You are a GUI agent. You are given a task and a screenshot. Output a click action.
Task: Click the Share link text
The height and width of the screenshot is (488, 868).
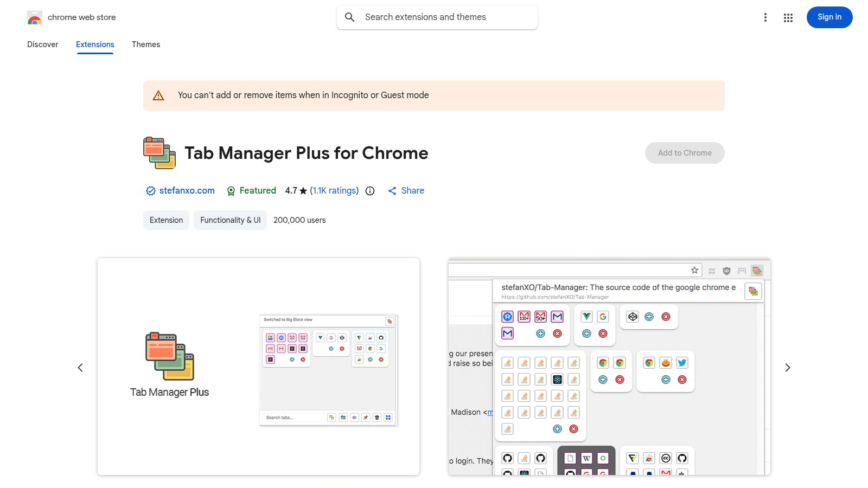pyautogui.click(x=413, y=191)
